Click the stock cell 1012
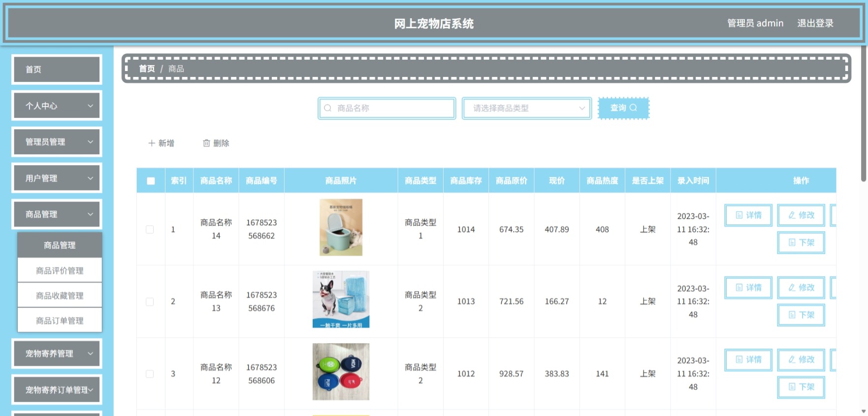 click(466, 374)
